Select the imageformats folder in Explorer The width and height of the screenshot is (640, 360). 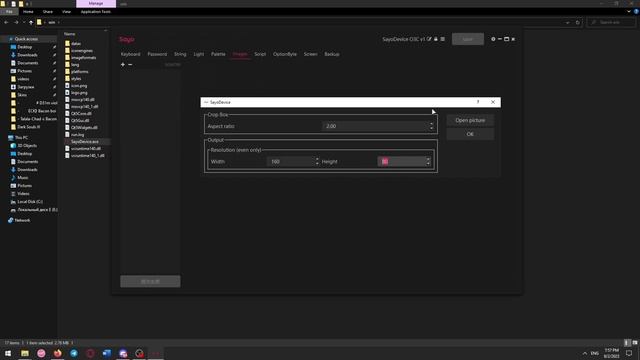click(x=83, y=58)
